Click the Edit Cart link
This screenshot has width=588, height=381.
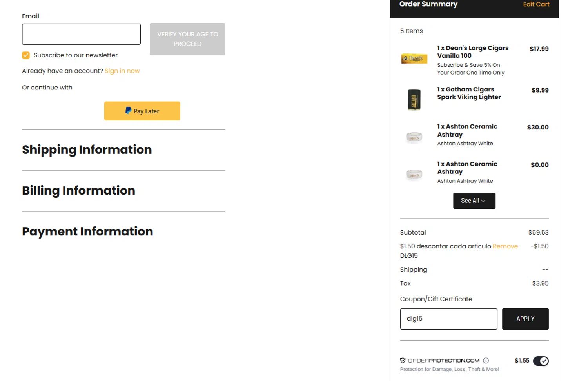tap(536, 4)
